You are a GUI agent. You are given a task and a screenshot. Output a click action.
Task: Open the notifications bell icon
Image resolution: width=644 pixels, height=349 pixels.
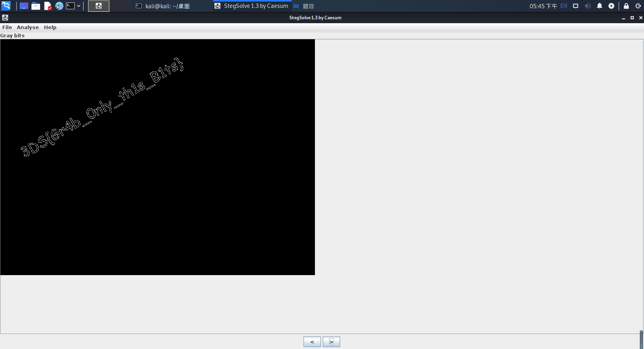600,6
